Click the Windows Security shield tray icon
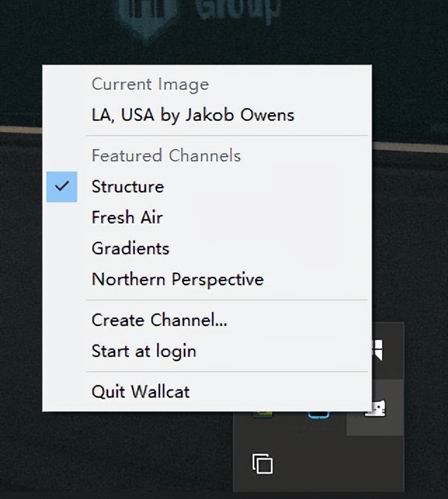 (377, 349)
